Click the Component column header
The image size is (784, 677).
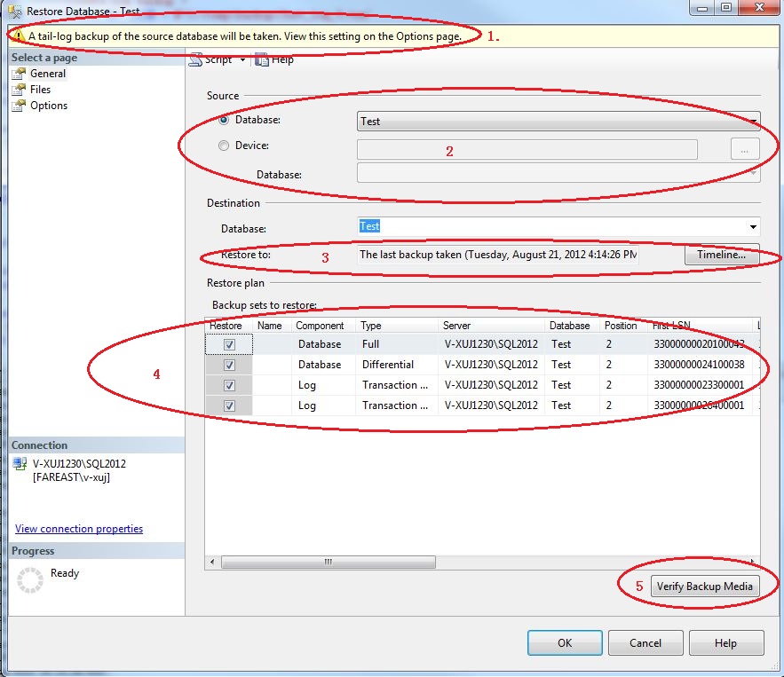(323, 326)
